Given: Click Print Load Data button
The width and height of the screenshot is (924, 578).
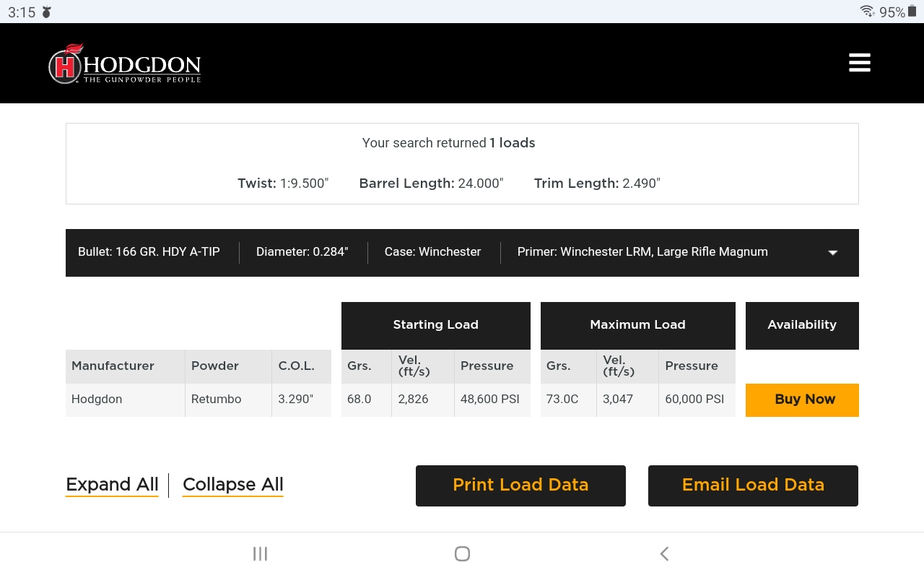Looking at the screenshot, I should (x=520, y=486).
